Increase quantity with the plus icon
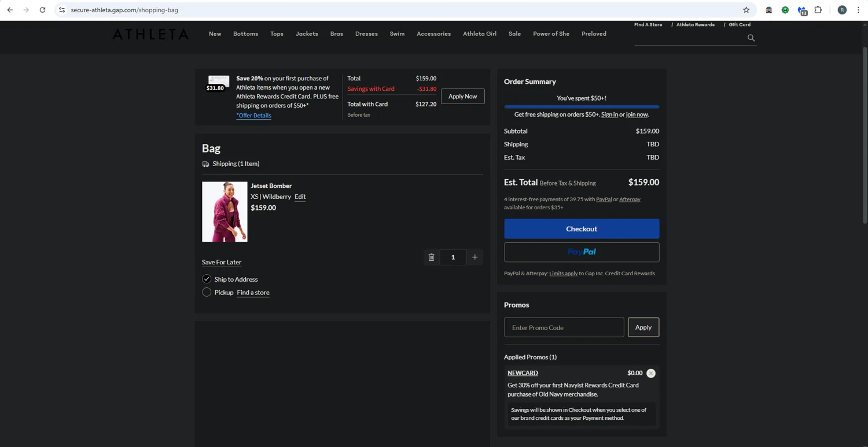 (475, 257)
